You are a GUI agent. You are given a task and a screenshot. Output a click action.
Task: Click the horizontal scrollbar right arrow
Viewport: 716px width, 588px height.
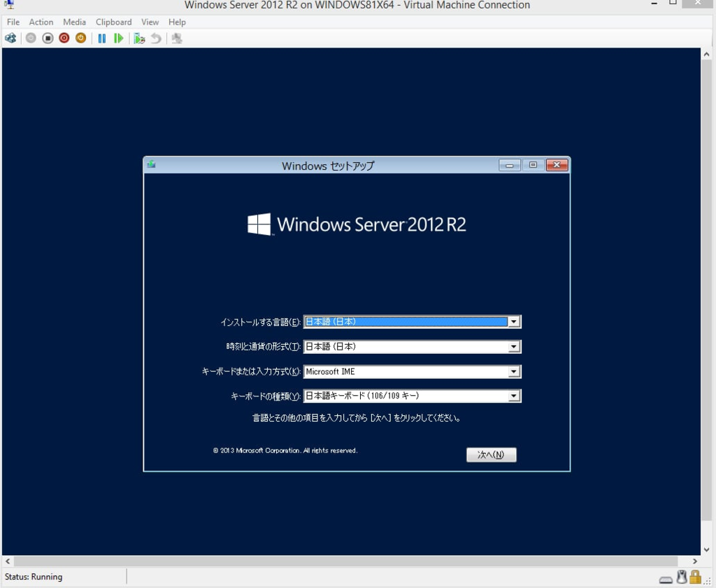[x=695, y=561]
